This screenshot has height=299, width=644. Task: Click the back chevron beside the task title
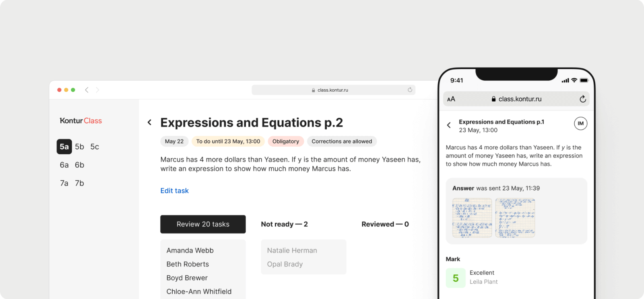point(149,122)
